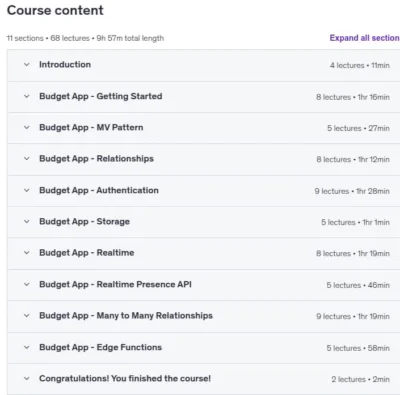Expand the Introduction section chevron
Screen dimensions: 400x395
click(x=27, y=65)
